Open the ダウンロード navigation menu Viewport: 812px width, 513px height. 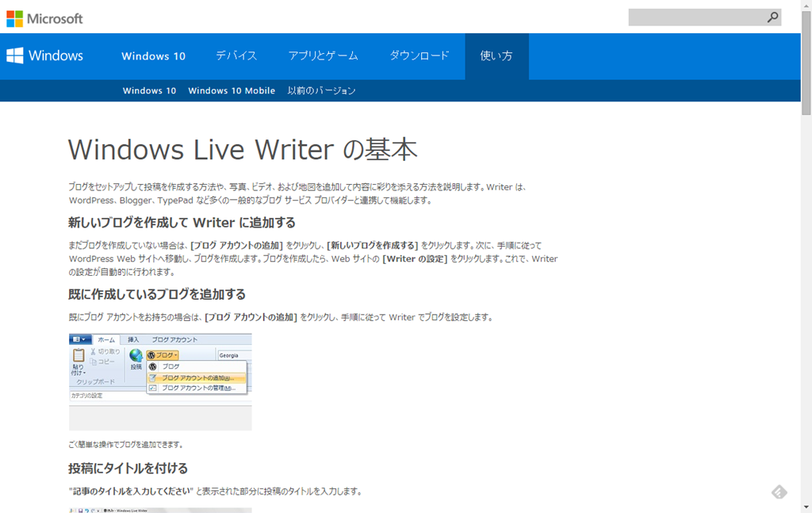[x=419, y=56]
